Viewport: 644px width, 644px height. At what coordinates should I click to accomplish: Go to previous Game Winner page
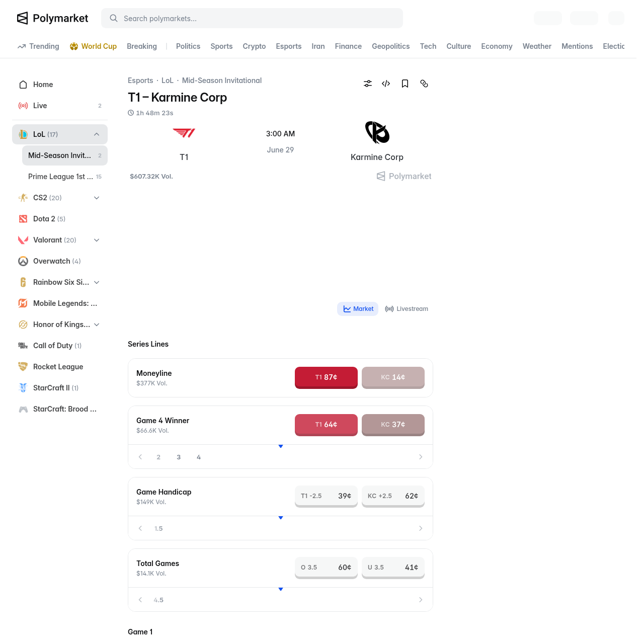(x=140, y=457)
